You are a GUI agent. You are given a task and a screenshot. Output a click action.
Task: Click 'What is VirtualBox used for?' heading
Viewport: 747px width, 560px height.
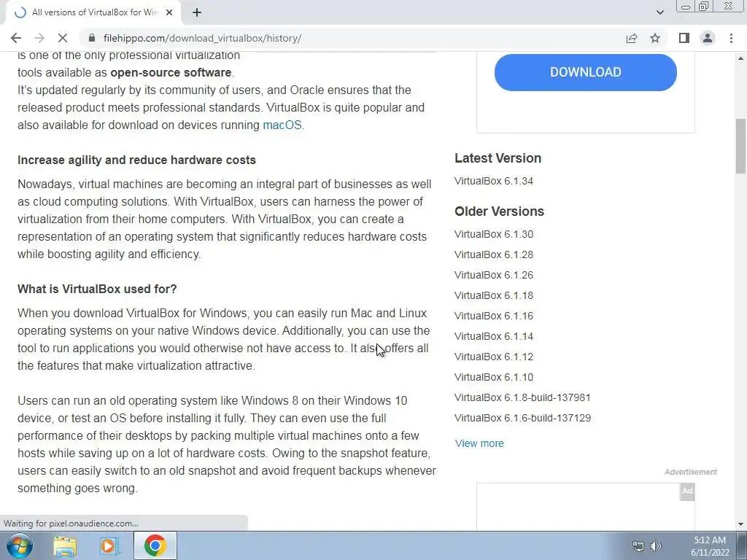pos(97,289)
